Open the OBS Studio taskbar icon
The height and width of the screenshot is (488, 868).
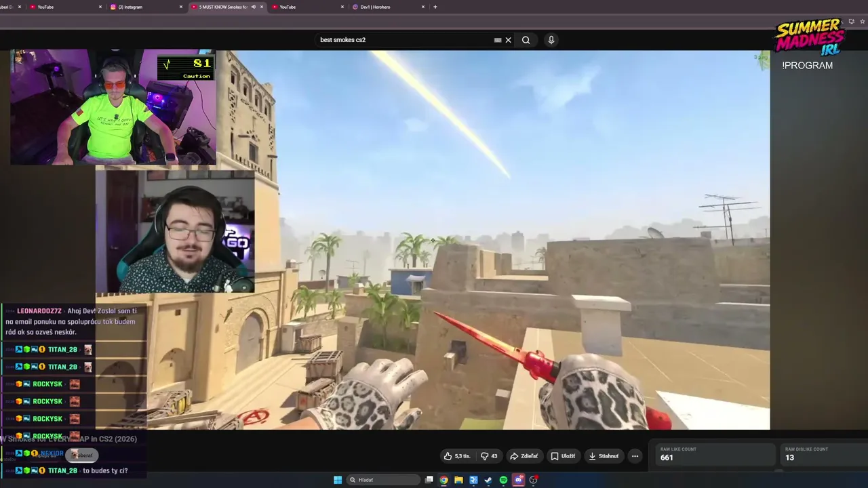pos(534,480)
